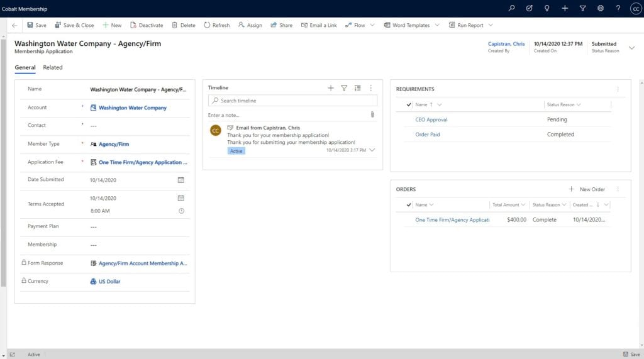Viewport: 644px width, 359px height.
Task: Click Save & Close in command bar
Action: 74,25
